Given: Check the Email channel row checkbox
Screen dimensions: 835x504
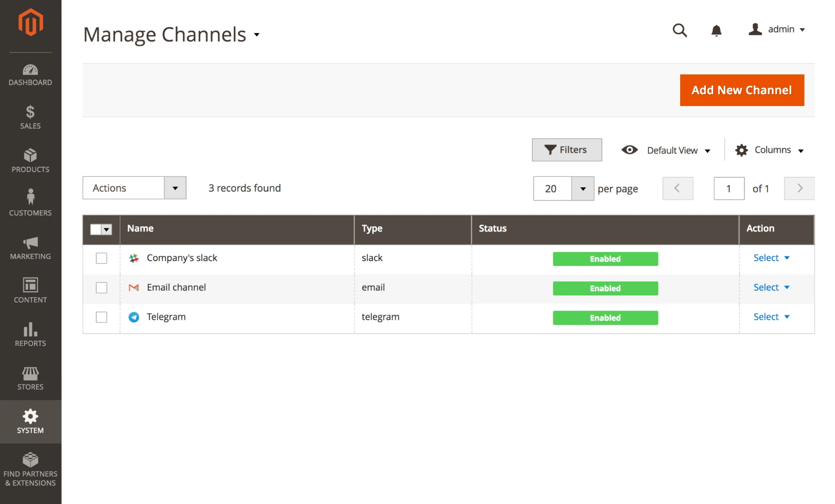Looking at the screenshot, I should pyautogui.click(x=101, y=288).
